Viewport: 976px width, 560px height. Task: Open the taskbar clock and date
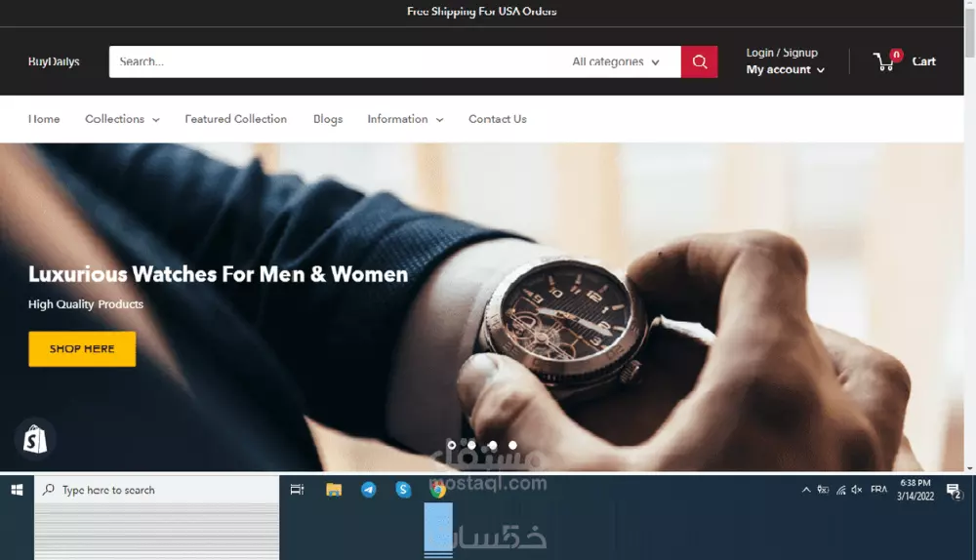[x=915, y=490]
